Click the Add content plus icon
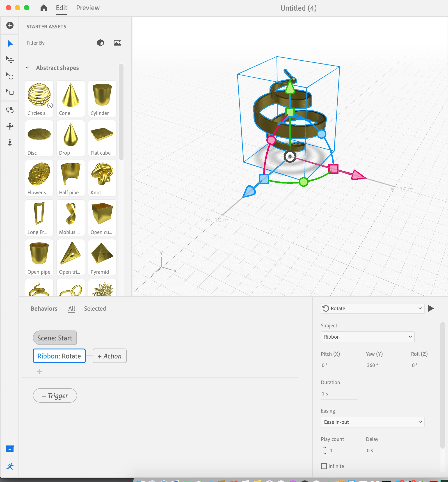The width and height of the screenshot is (448, 482). pyautogui.click(x=10, y=25)
